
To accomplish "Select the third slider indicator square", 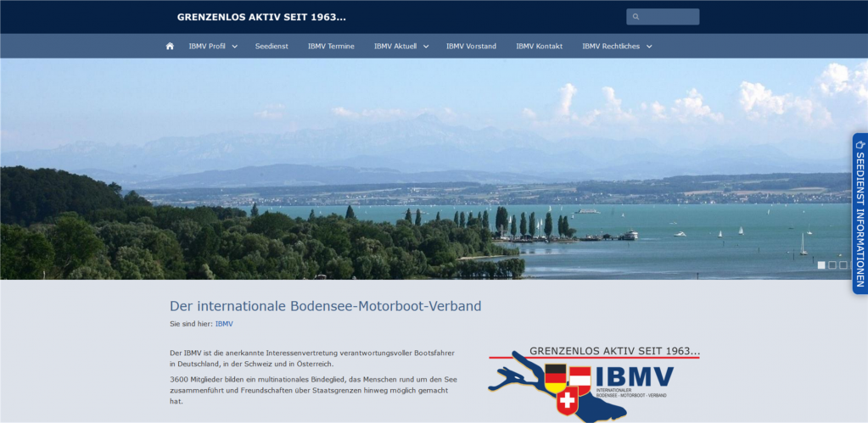I will [x=843, y=264].
